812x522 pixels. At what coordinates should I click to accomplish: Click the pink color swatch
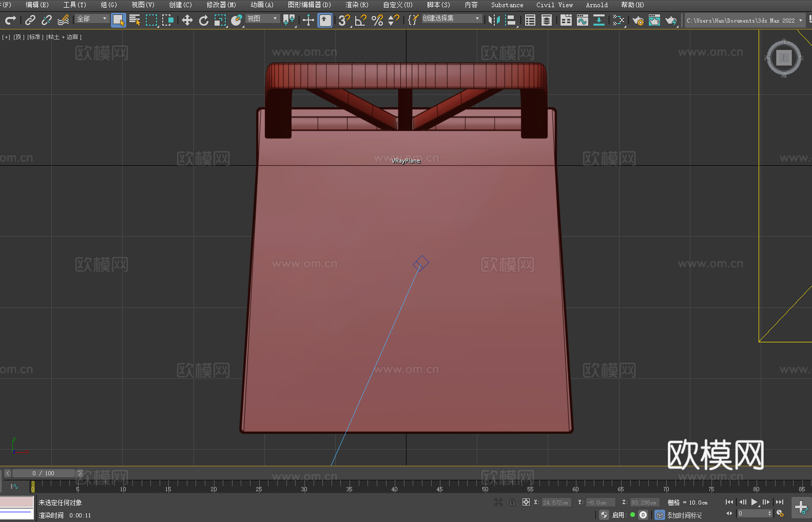pos(16,502)
